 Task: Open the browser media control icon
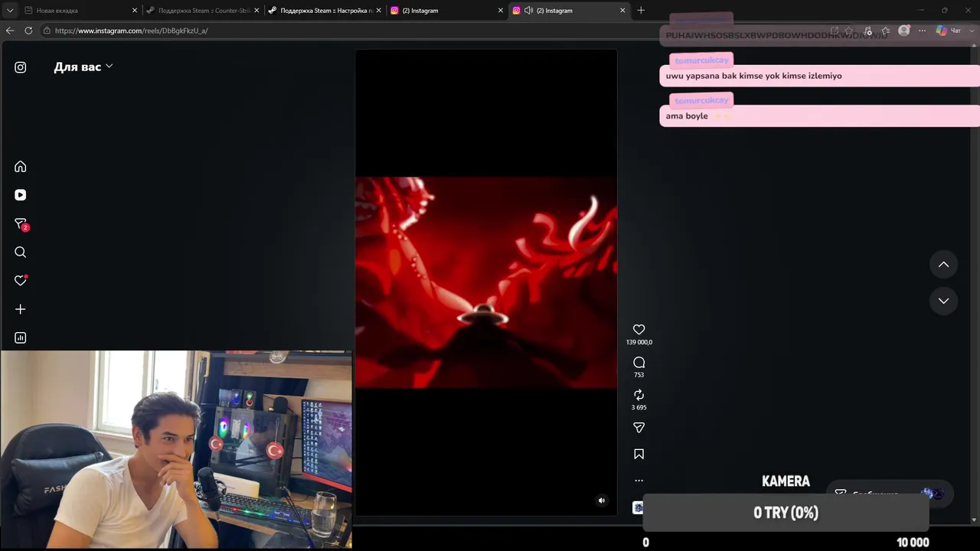point(867,31)
